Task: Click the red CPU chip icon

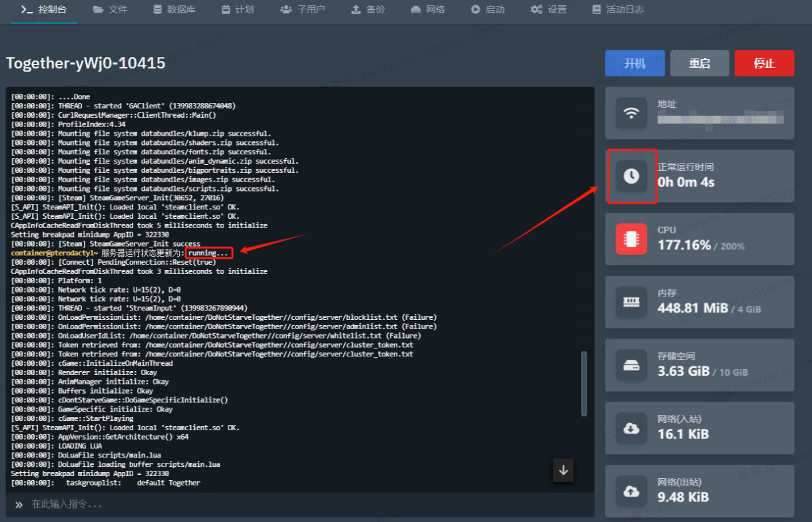Action: [631, 239]
